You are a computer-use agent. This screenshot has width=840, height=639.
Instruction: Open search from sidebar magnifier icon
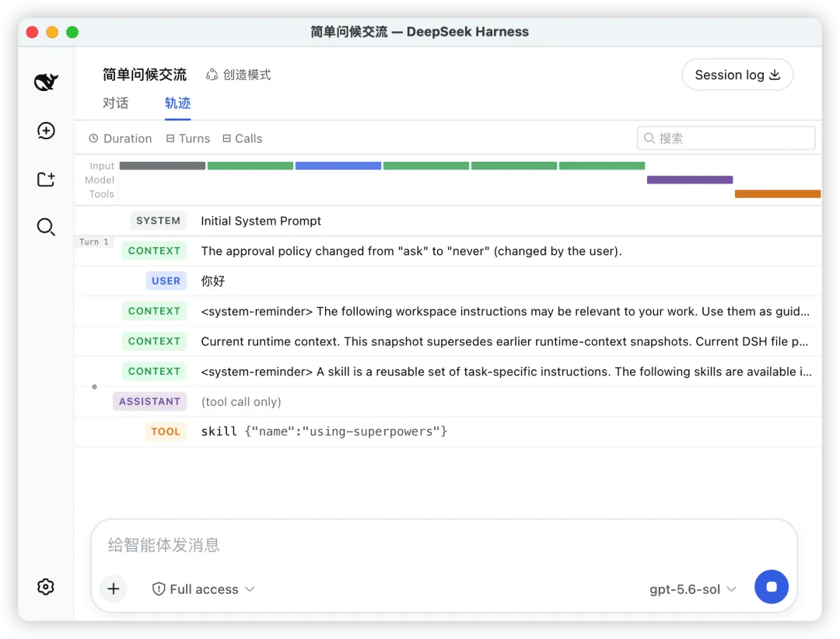click(46, 227)
